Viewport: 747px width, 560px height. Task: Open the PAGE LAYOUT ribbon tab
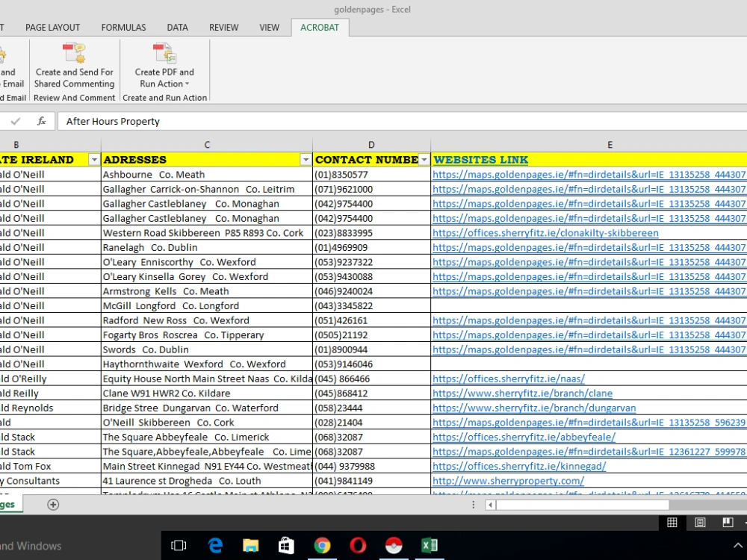pyautogui.click(x=52, y=28)
